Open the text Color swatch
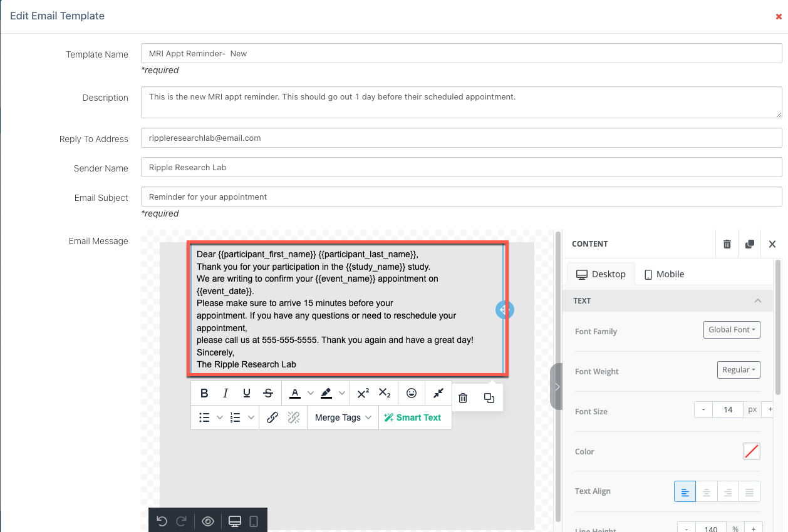Image resolution: width=788 pixels, height=532 pixels. [751, 451]
